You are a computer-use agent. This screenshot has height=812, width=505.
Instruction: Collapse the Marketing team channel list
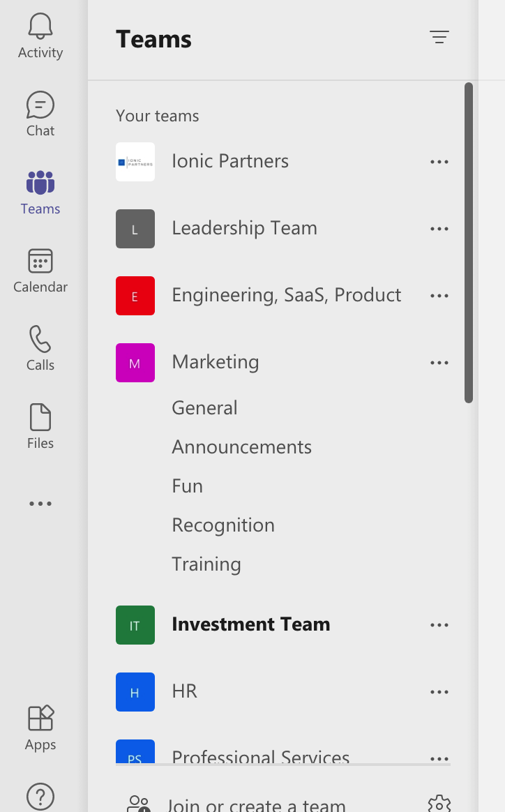pos(216,362)
